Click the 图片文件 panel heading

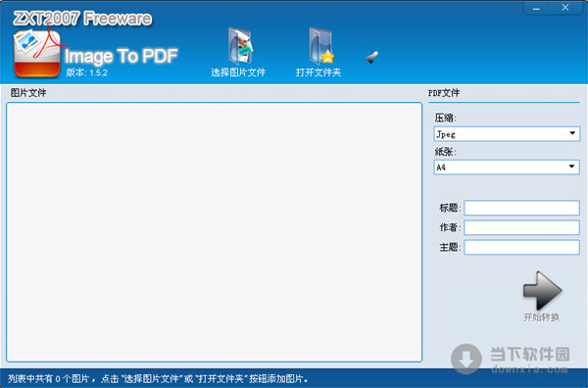point(28,93)
